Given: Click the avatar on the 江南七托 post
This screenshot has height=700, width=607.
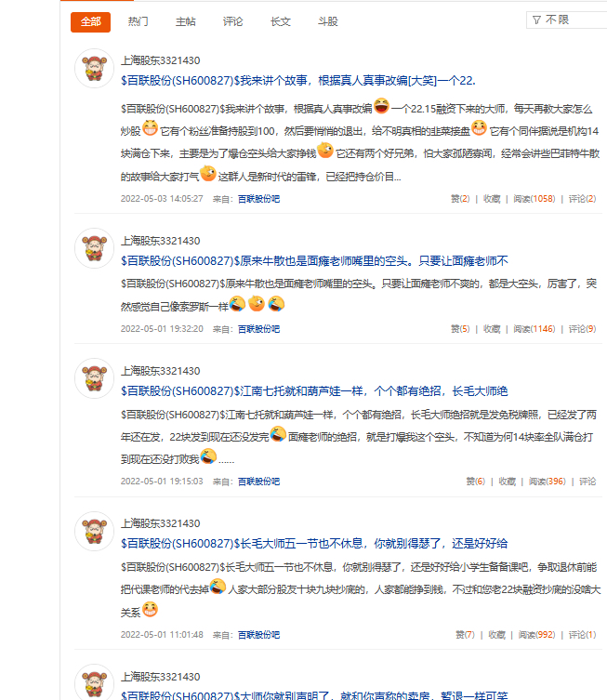Looking at the screenshot, I should coord(94,378).
